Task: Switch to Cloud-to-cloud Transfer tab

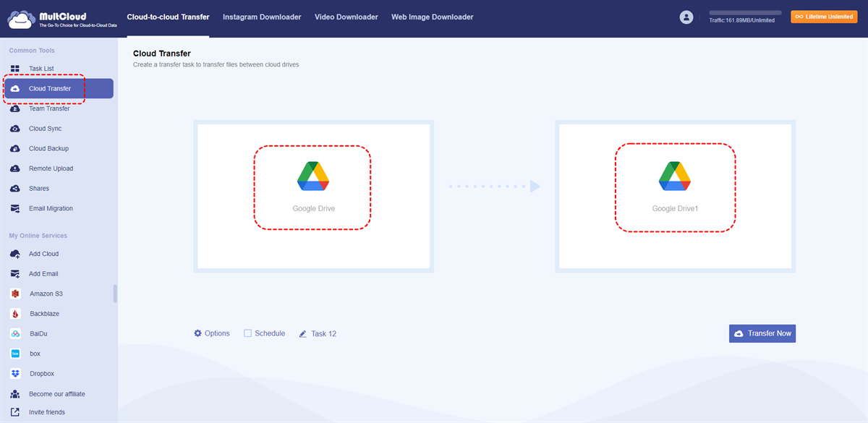Action: 168,17
